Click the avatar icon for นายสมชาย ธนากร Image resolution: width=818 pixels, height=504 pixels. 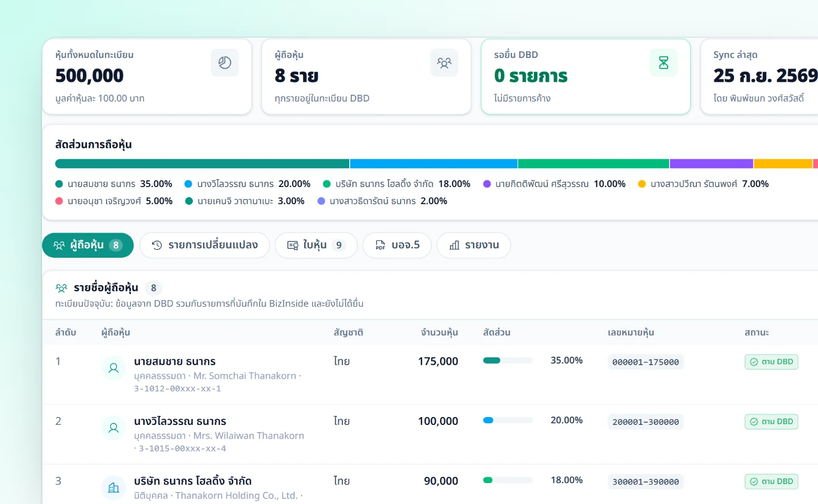click(x=113, y=368)
